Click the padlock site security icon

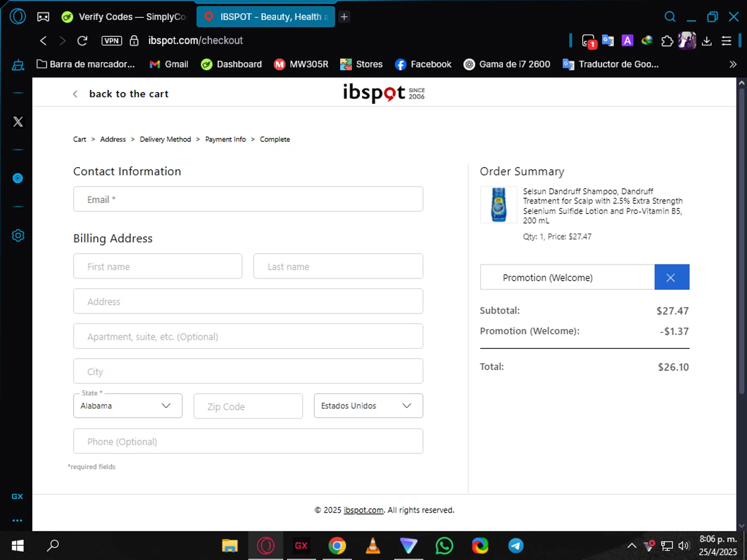pos(134,41)
